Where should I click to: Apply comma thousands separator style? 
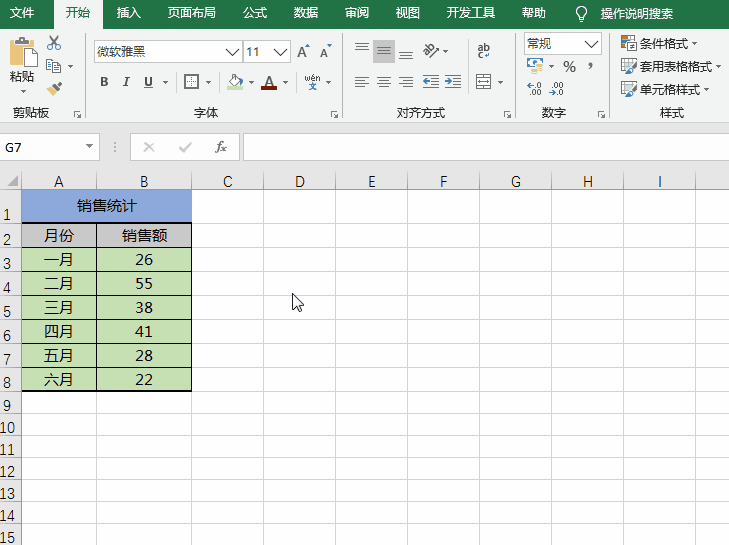590,66
